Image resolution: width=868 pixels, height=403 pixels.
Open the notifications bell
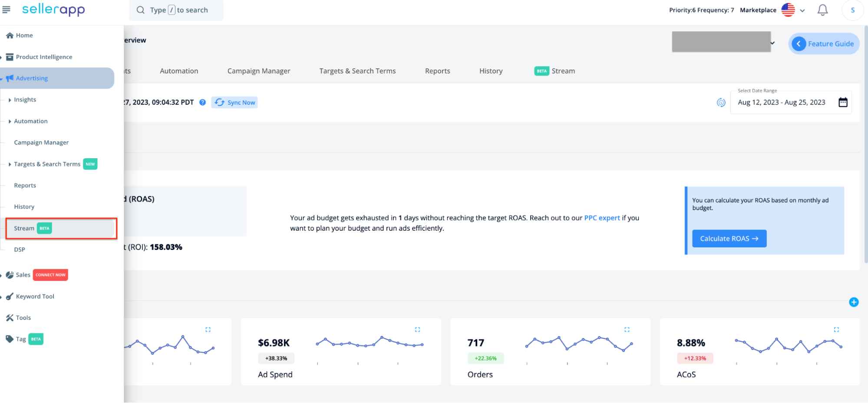click(x=822, y=10)
